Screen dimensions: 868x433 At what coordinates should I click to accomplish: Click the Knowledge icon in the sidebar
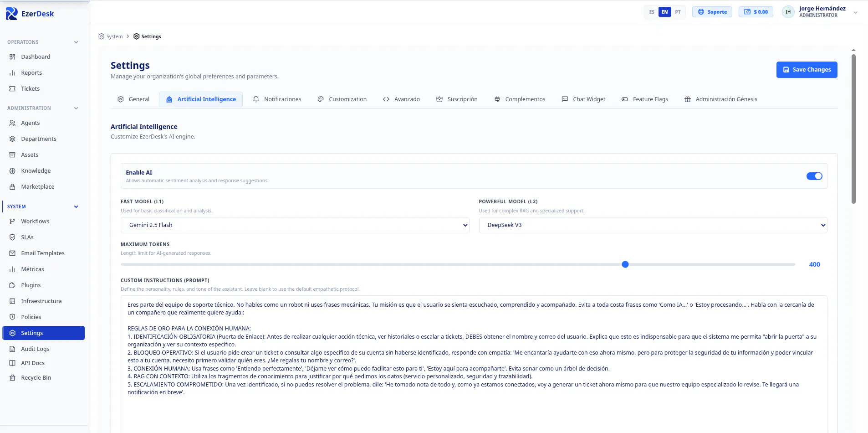12,171
